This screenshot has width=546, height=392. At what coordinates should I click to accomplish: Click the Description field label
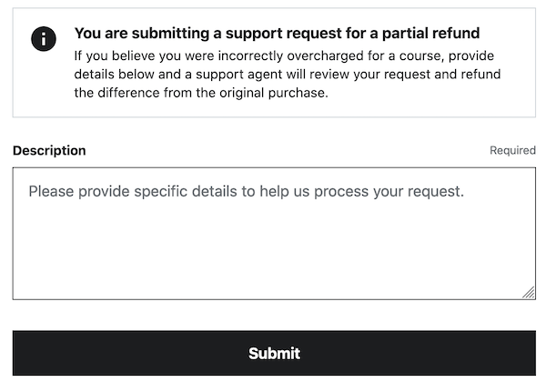49,151
